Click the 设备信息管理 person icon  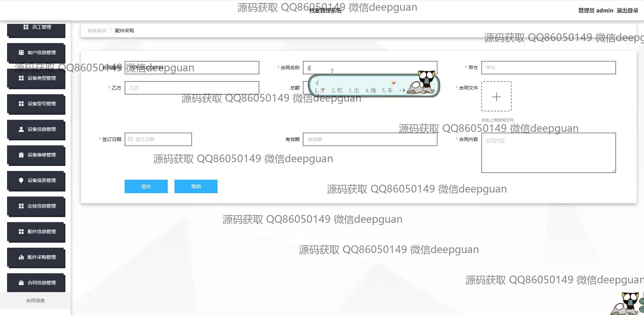[21, 129]
